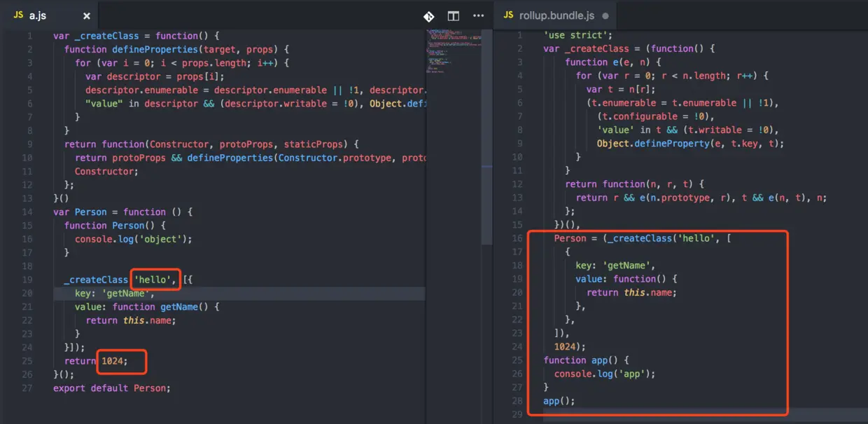This screenshot has width=868, height=424.
Task: Open the More Actions ellipsis menu
Action: click(x=478, y=15)
